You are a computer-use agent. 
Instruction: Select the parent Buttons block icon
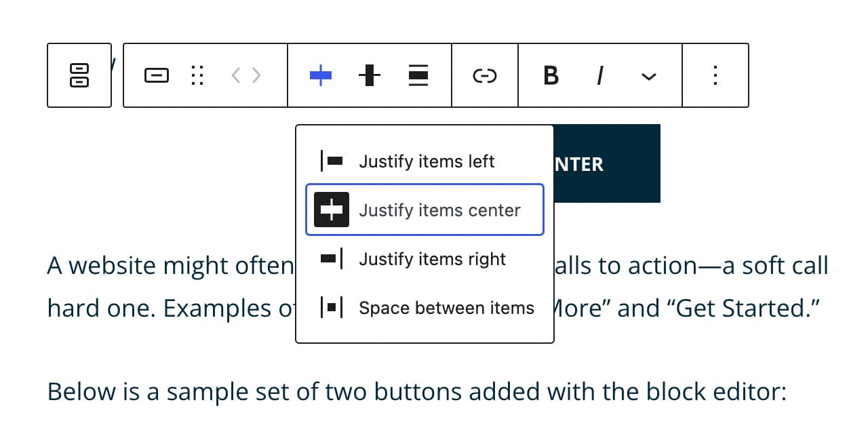coord(79,75)
